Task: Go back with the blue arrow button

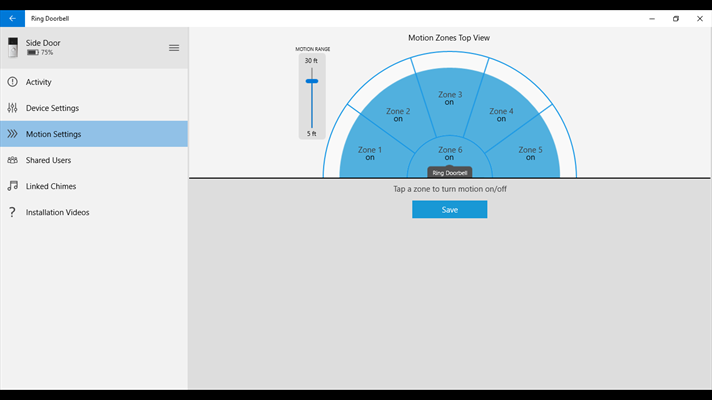Action: pyautogui.click(x=12, y=19)
